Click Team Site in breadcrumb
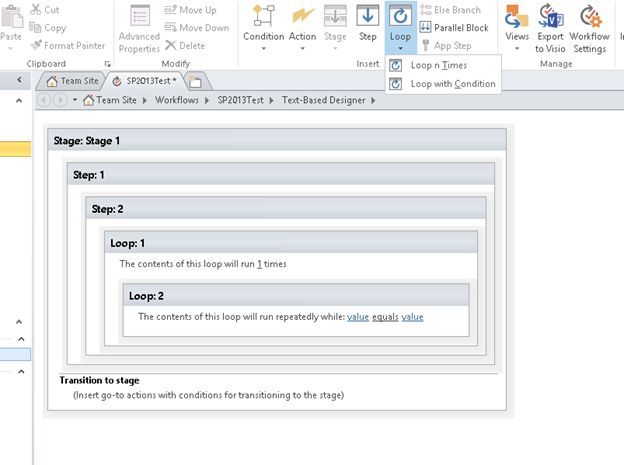 tap(116, 100)
